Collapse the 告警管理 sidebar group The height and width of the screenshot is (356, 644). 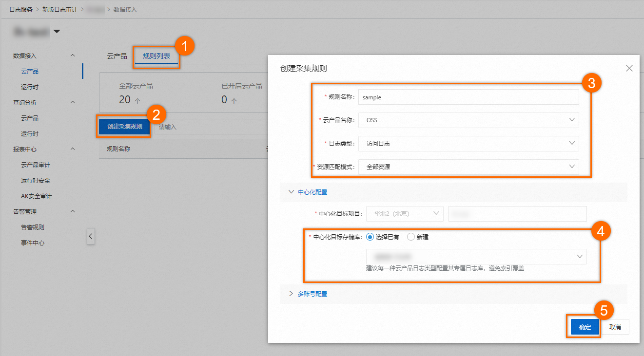[x=73, y=211]
